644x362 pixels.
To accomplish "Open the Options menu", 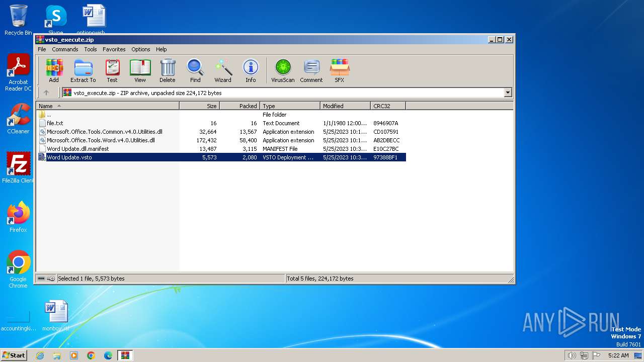I will (141, 49).
